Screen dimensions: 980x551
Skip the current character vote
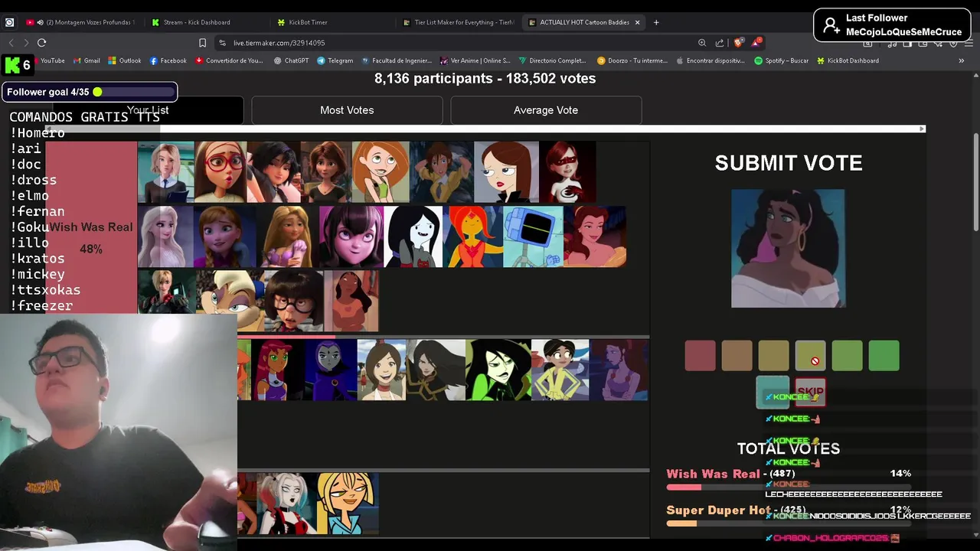tap(810, 392)
